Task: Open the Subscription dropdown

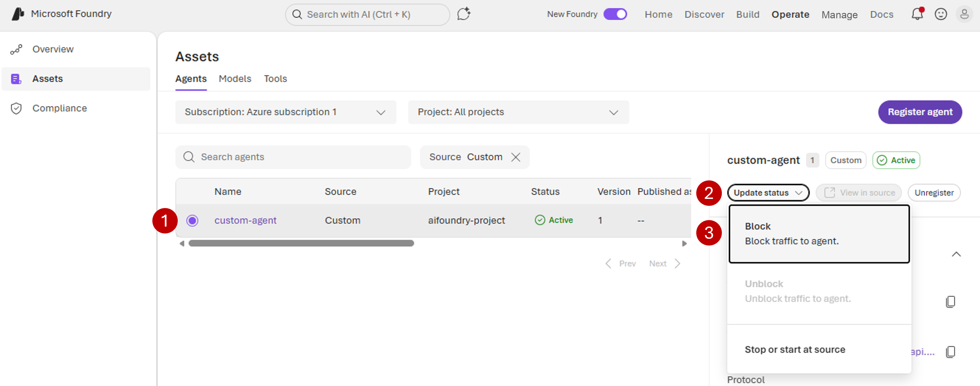Action: (286, 112)
